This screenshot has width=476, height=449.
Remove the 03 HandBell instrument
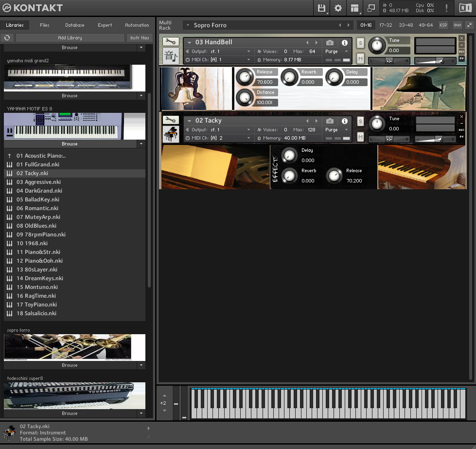[461, 38]
